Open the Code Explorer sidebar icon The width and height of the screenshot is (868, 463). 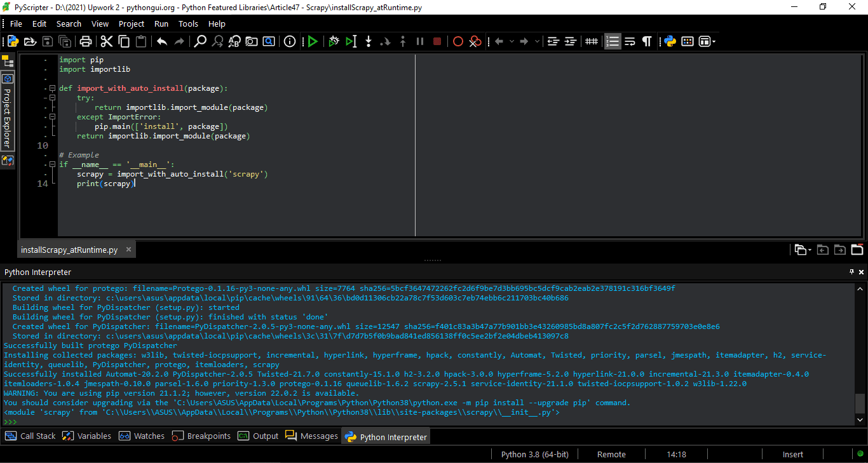tap(8, 161)
